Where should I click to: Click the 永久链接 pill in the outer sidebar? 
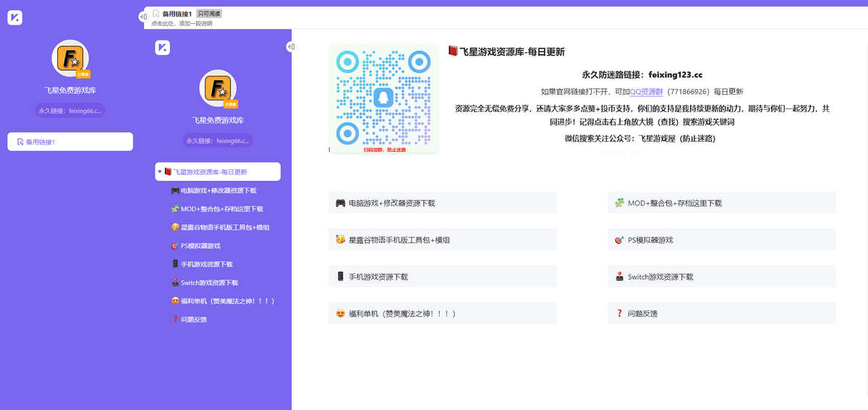(70, 111)
